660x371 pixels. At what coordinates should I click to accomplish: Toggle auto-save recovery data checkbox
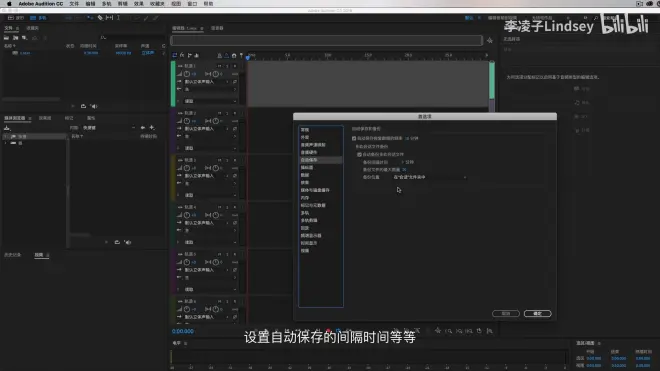[x=354, y=138]
